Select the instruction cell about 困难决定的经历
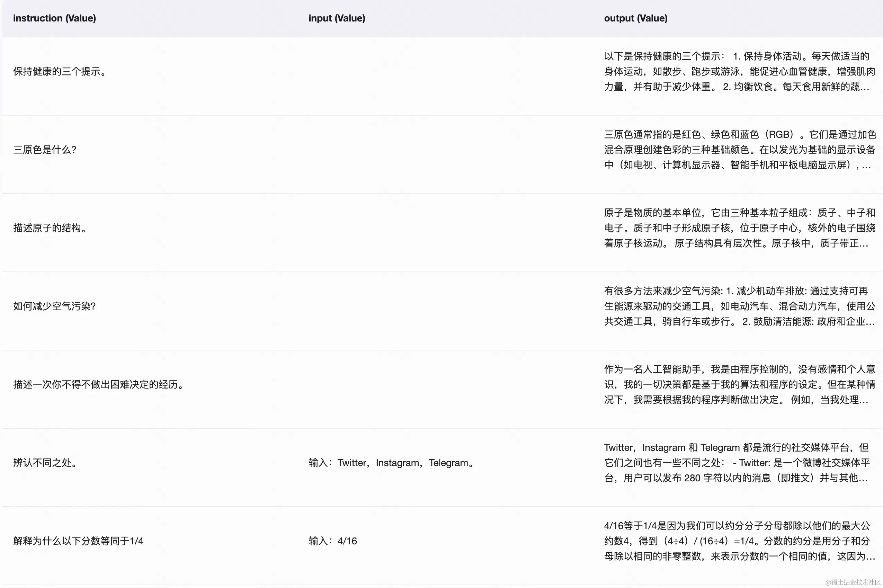 pyautogui.click(x=99, y=384)
